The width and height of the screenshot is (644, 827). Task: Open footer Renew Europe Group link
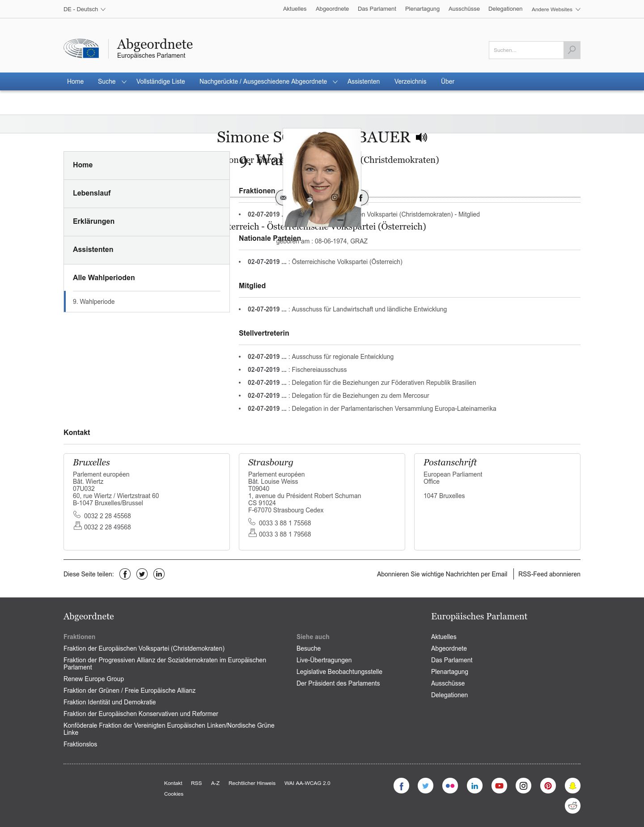(x=93, y=679)
